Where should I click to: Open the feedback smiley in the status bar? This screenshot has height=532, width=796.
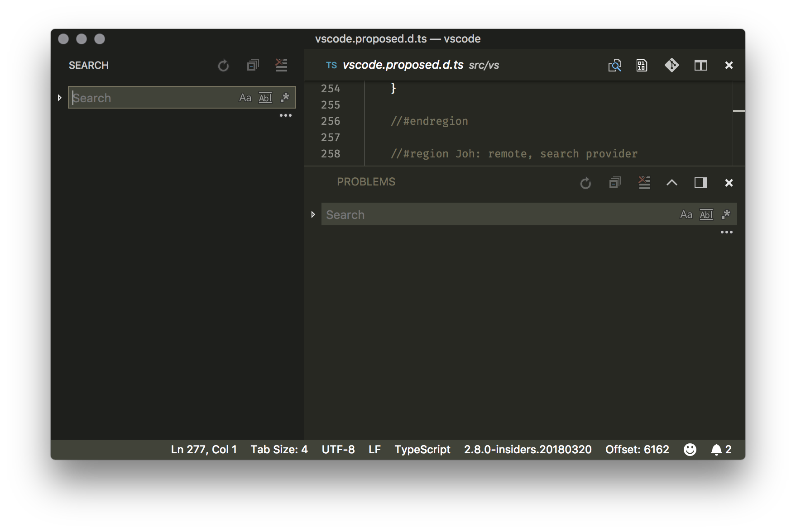(690, 449)
